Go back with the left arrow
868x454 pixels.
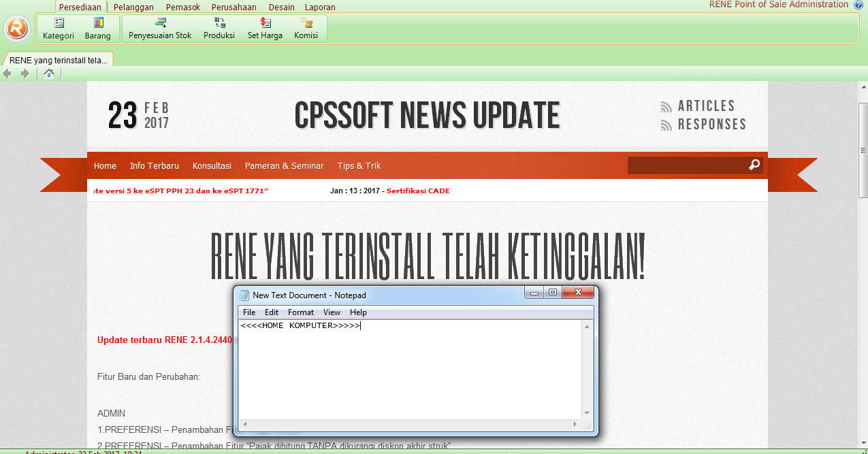pos(8,74)
